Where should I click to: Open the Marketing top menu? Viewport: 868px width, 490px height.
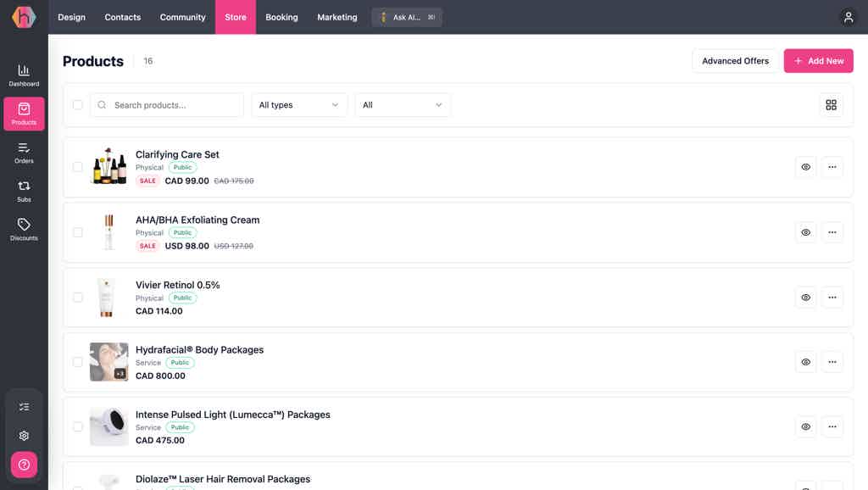click(x=337, y=17)
